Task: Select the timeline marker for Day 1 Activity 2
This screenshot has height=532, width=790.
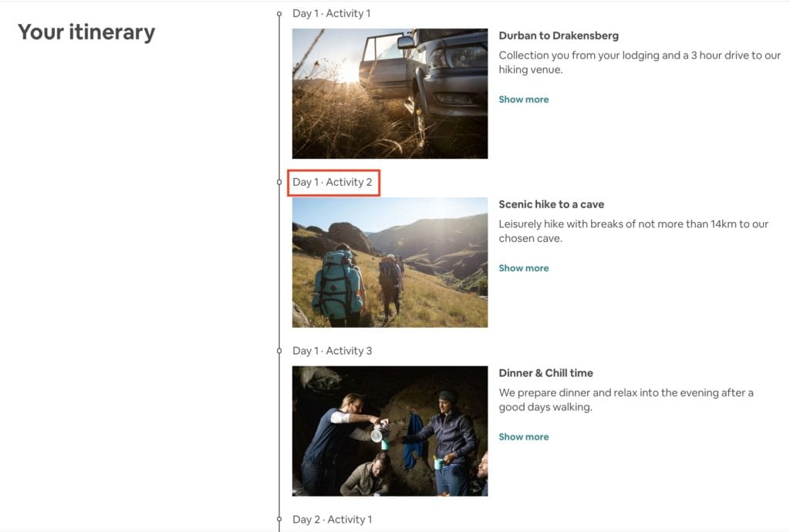Action: coord(279,182)
